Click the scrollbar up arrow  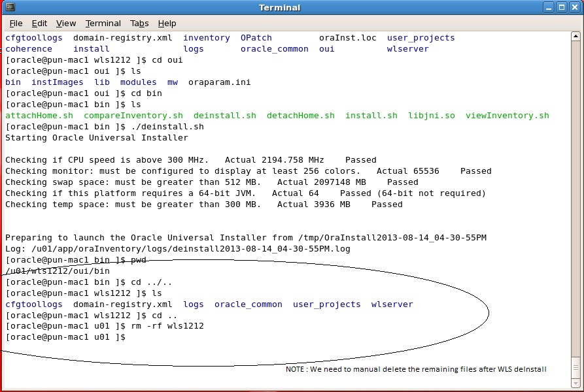tap(575, 36)
